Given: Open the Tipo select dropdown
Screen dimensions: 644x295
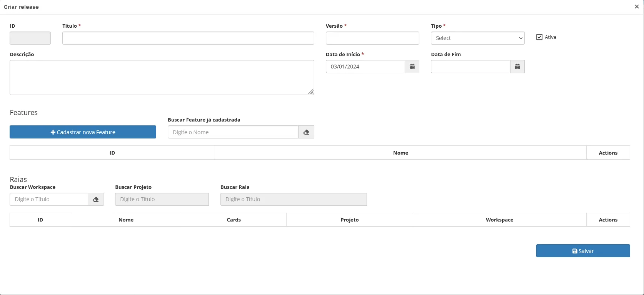Looking at the screenshot, I should [478, 38].
